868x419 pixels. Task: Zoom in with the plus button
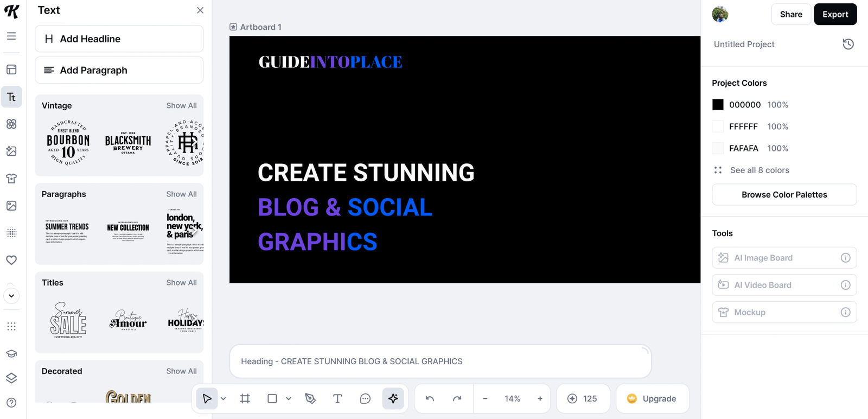[540, 398]
